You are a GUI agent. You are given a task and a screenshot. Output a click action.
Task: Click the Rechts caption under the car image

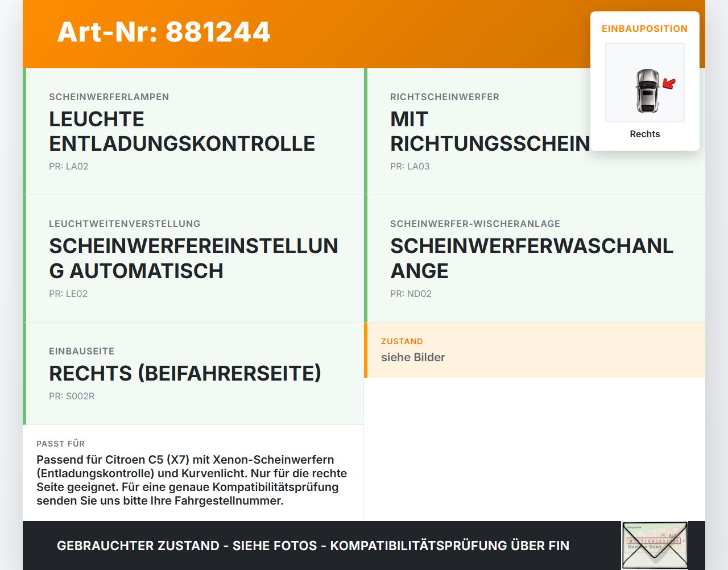(645, 134)
